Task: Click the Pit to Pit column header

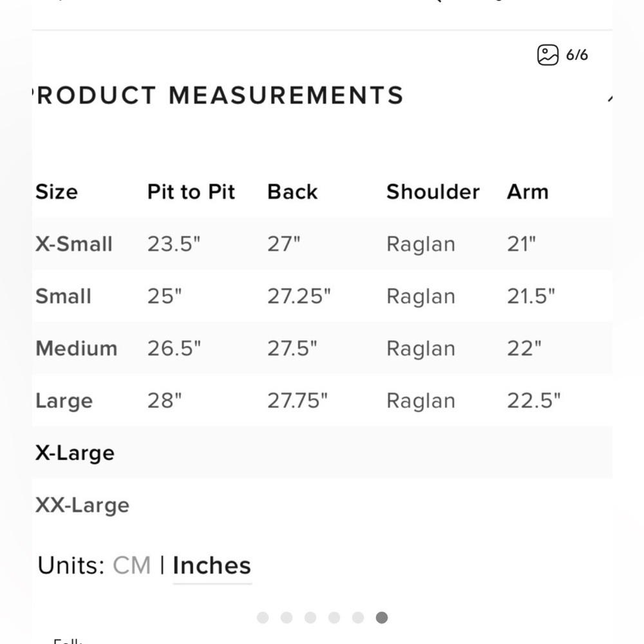Action: tap(191, 192)
